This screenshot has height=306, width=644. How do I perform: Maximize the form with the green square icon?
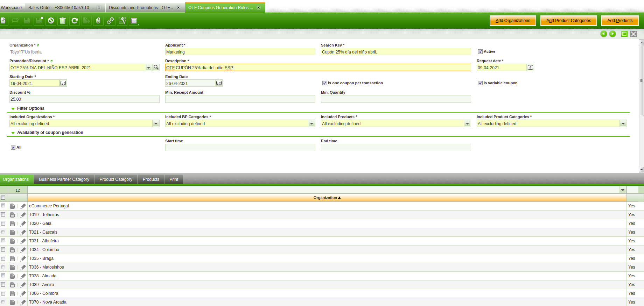coord(624,34)
